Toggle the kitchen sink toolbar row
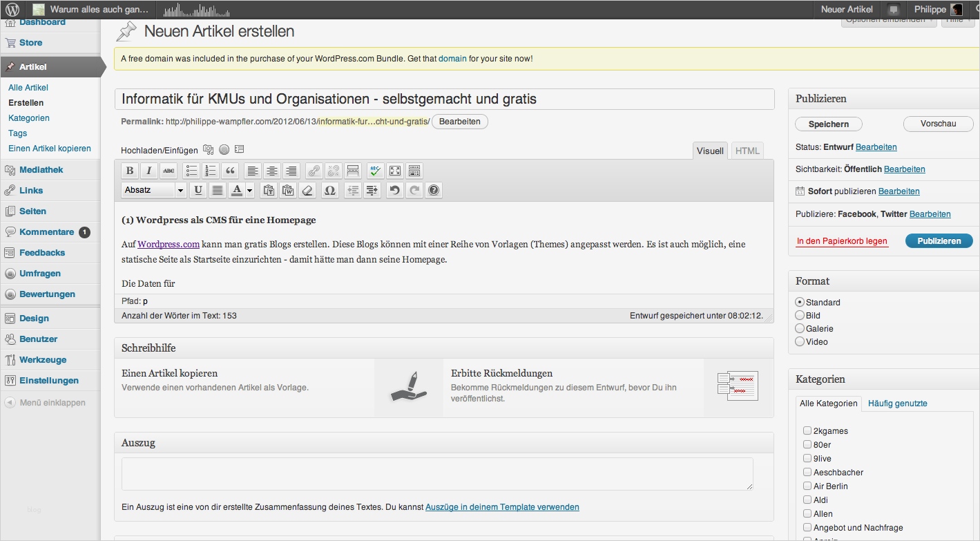980x541 pixels. [414, 171]
